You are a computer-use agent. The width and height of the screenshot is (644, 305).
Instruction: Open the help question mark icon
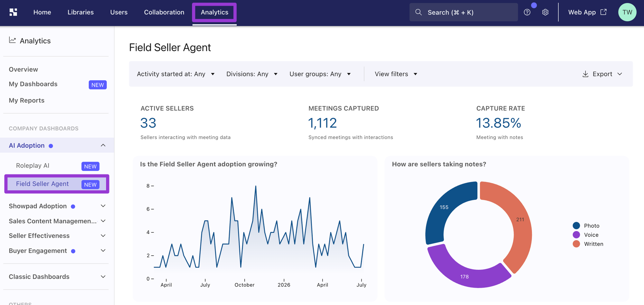coord(527,12)
